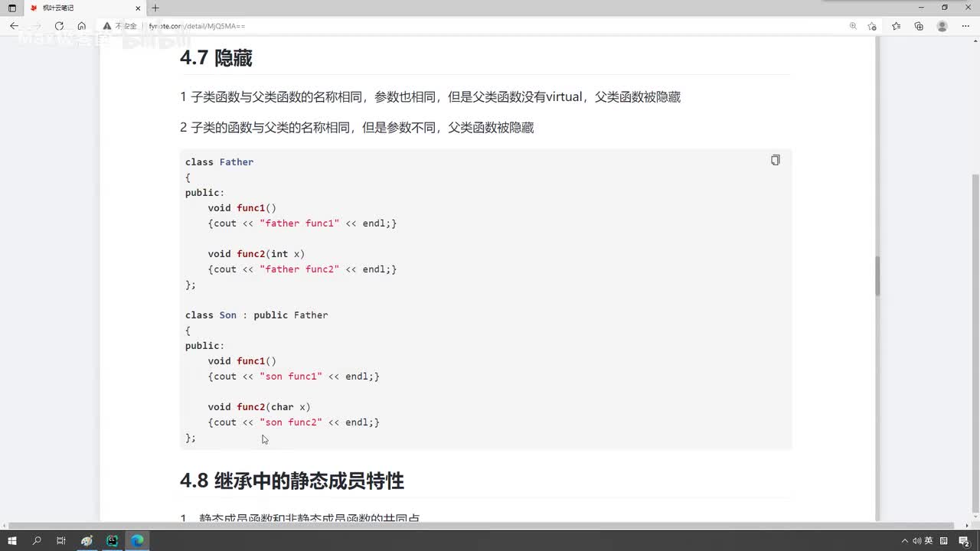Viewport: 980px width, 551px height.
Task: Open the zoom magnifier in address bar
Action: pos(853,26)
